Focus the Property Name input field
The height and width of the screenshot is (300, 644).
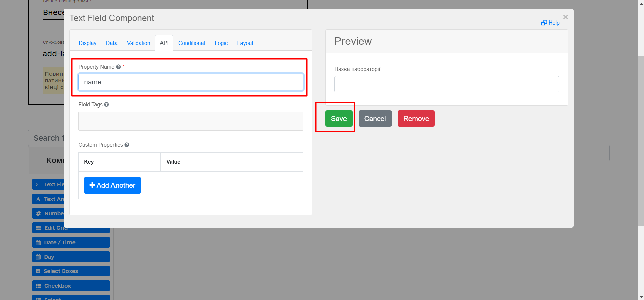191,82
